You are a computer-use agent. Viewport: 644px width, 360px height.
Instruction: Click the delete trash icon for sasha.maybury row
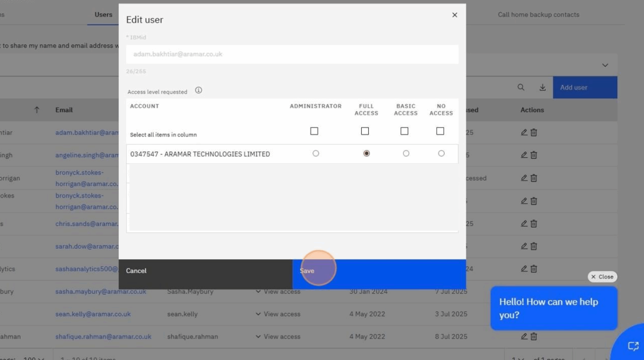point(534,291)
